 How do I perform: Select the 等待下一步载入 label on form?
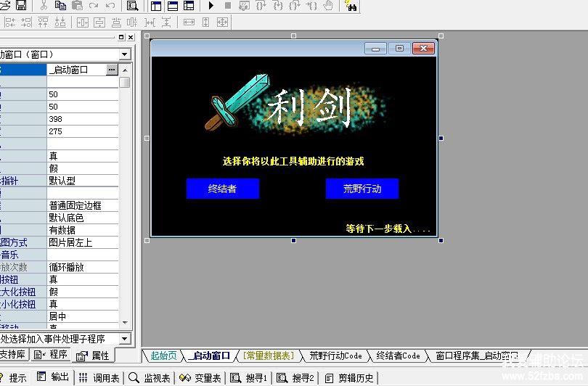click(388, 229)
